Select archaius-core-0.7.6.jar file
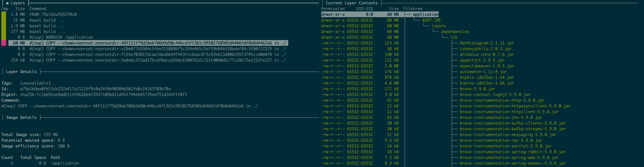 [487, 55]
